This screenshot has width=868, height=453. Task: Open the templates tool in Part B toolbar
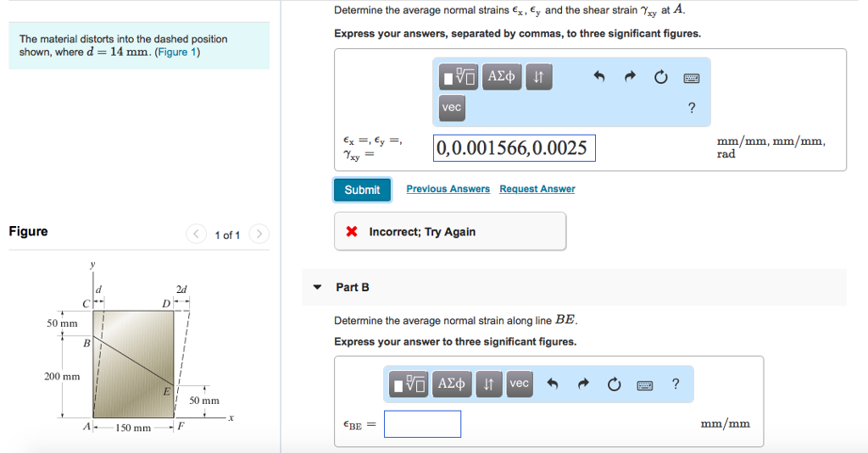pos(408,384)
